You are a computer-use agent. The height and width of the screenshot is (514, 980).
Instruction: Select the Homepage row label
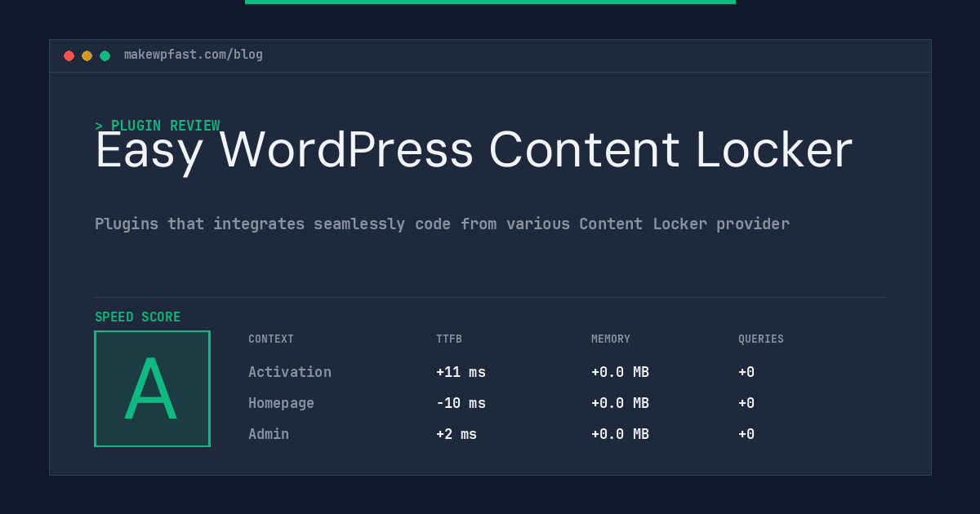point(281,403)
